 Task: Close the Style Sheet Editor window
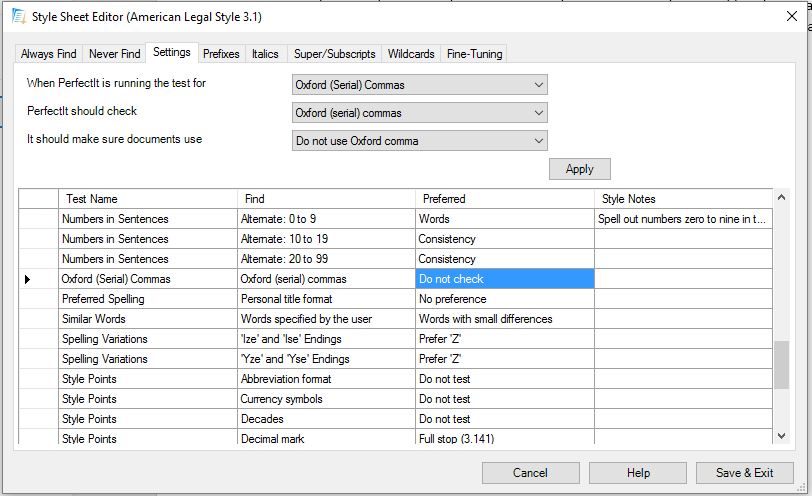[x=792, y=16]
